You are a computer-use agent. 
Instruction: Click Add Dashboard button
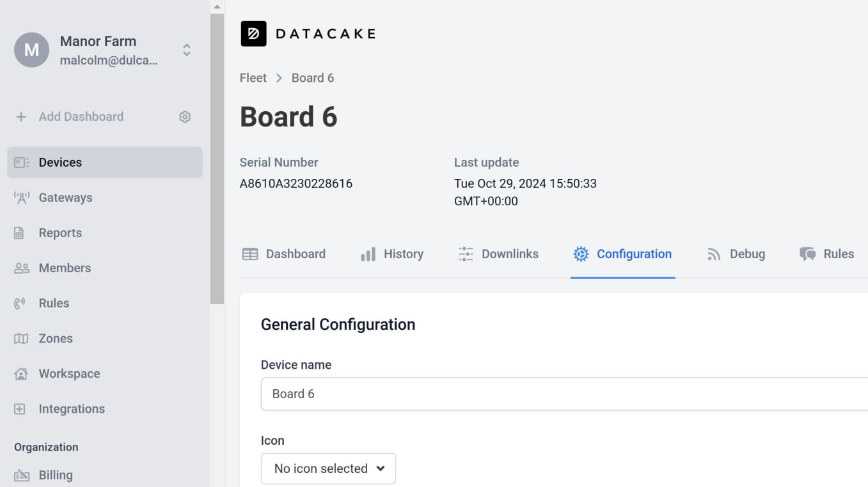tap(70, 117)
